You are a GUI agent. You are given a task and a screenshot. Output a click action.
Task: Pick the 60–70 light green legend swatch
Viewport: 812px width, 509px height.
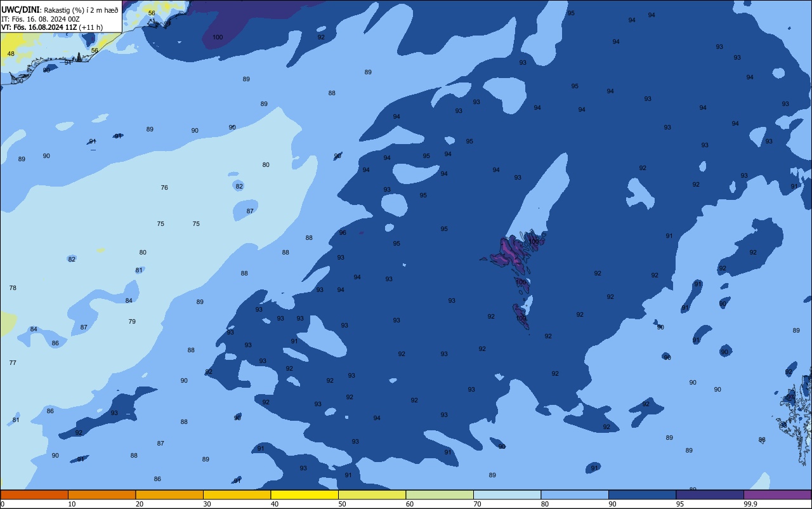coord(440,494)
